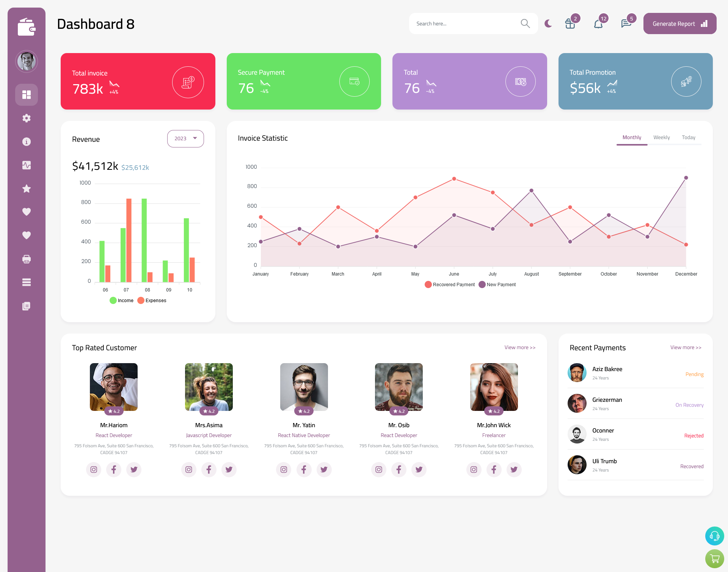Click the heart/wishlist icon in sidebar
This screenshot has height=572, width=728.
[x=26, y=212]
